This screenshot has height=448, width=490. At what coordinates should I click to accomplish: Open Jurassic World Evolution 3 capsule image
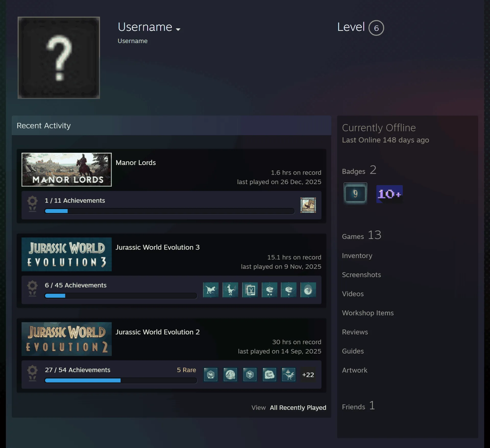pos(67,254)
